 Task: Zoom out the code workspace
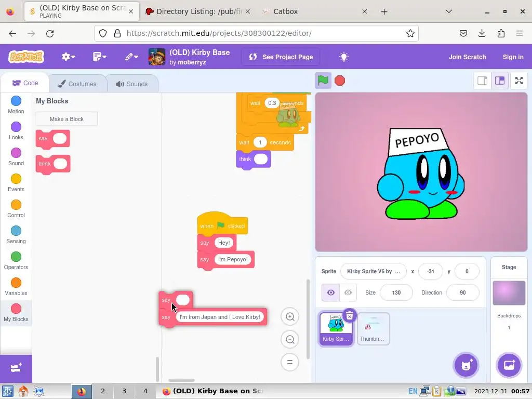point(290,339)
